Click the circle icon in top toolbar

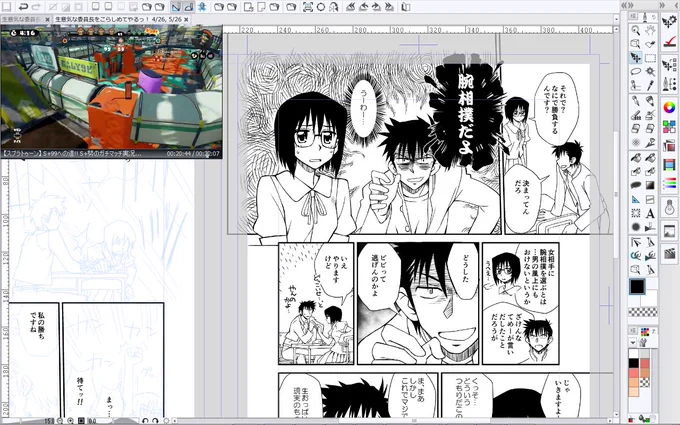320,7
